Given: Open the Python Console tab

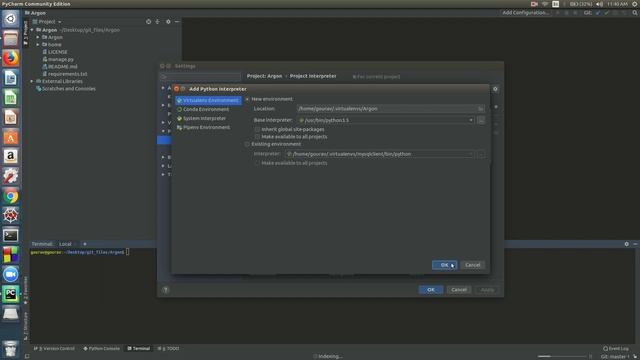Looking at the screenshot, I should pyautogui.click(x=102, y=349).
